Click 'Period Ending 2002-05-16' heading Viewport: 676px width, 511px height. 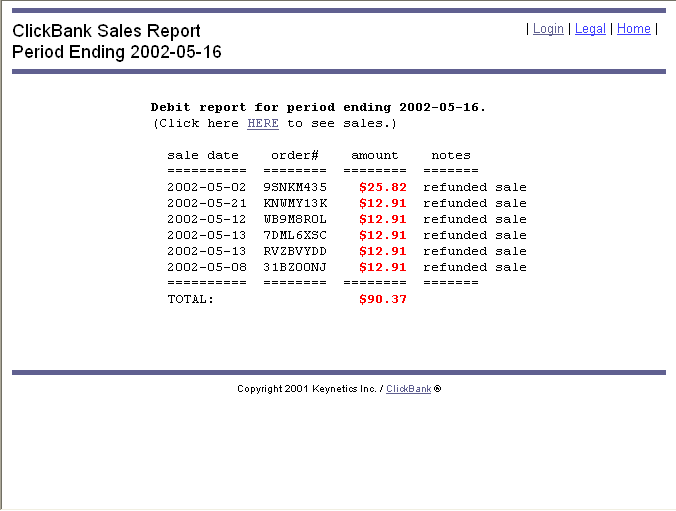117,52
